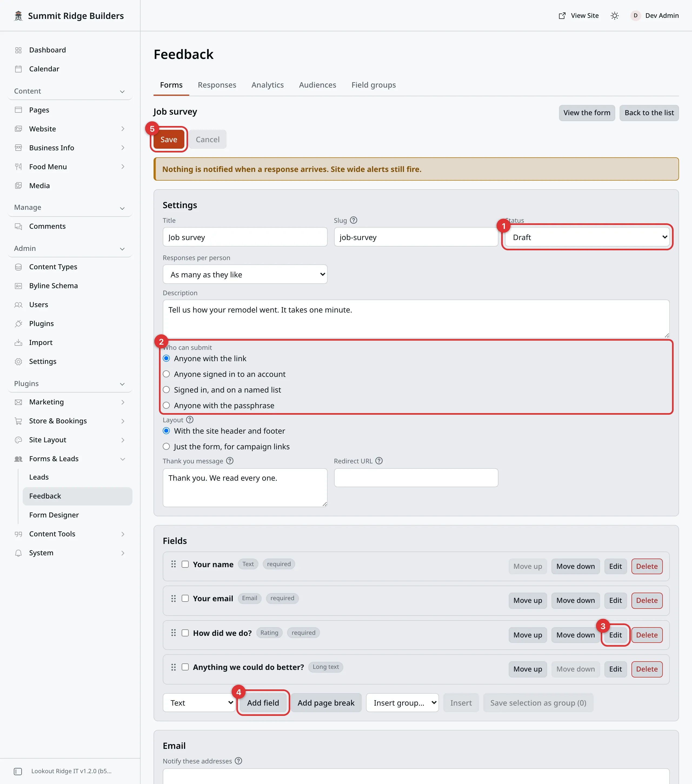This screenshot has height=784, width=692.
Task: Click the Plugins plug icon in the sidebar
Action: pyautogui.click(x=18, y=324)
